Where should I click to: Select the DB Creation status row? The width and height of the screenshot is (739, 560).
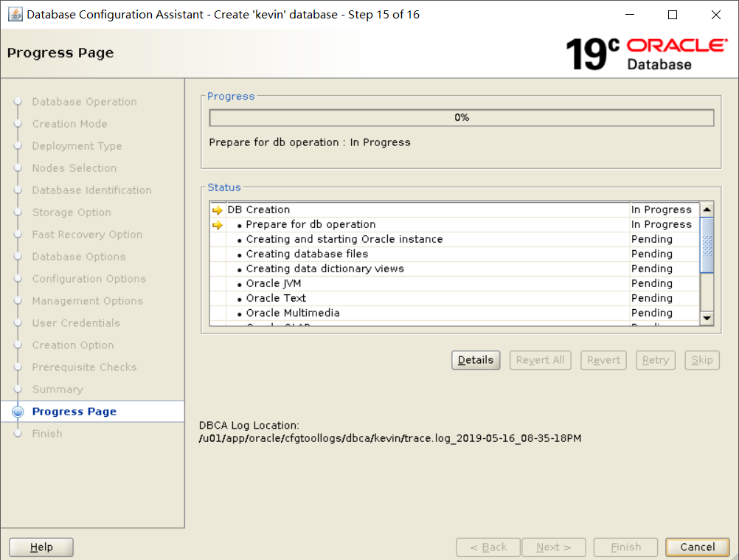pos(455,210)
